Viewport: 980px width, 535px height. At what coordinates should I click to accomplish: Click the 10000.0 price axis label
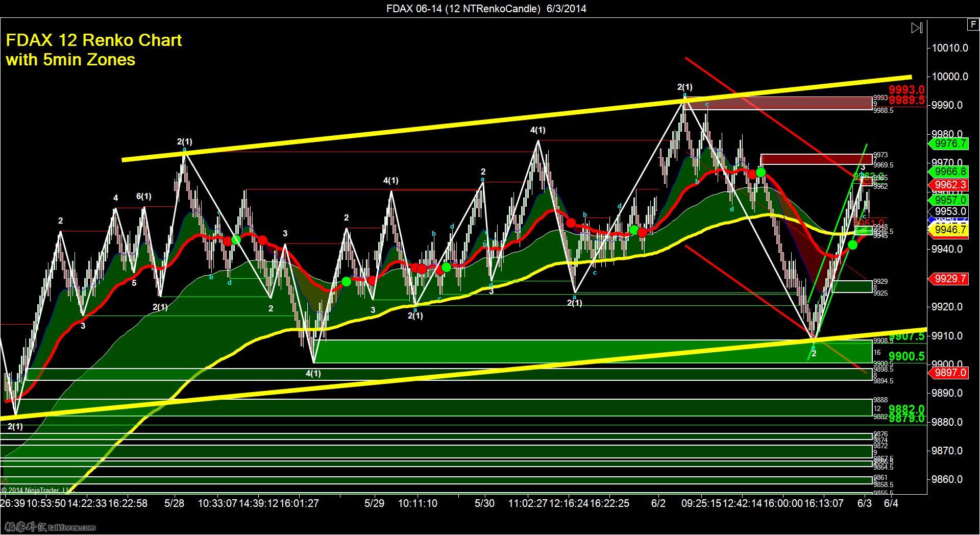point(950,77)
